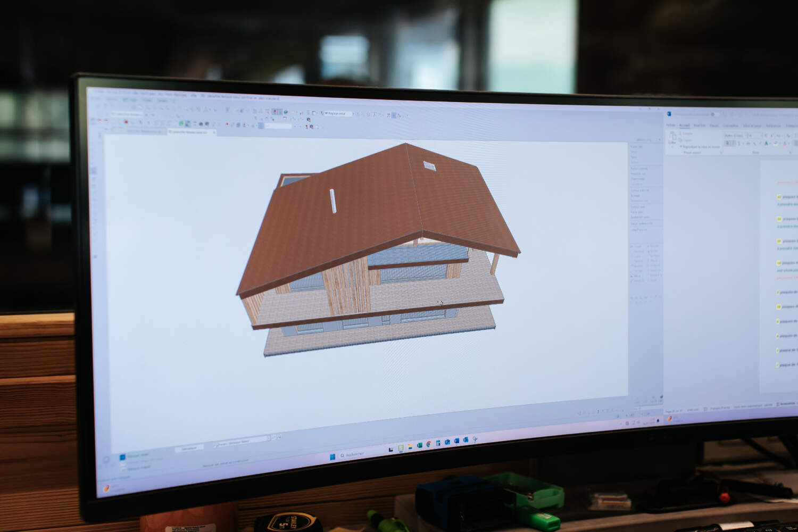Open File Explorer from the taskbar
Screen dimensions: 798x532
click(410, 446)
